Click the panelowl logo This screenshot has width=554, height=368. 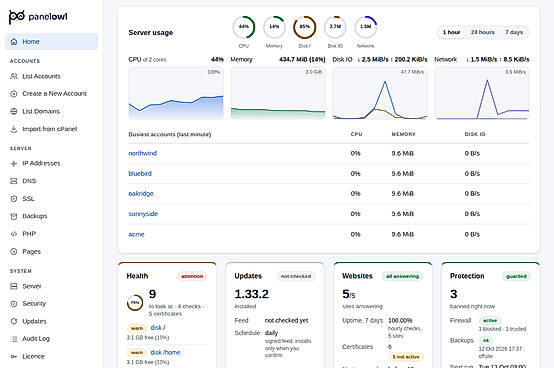coord(38,17)
